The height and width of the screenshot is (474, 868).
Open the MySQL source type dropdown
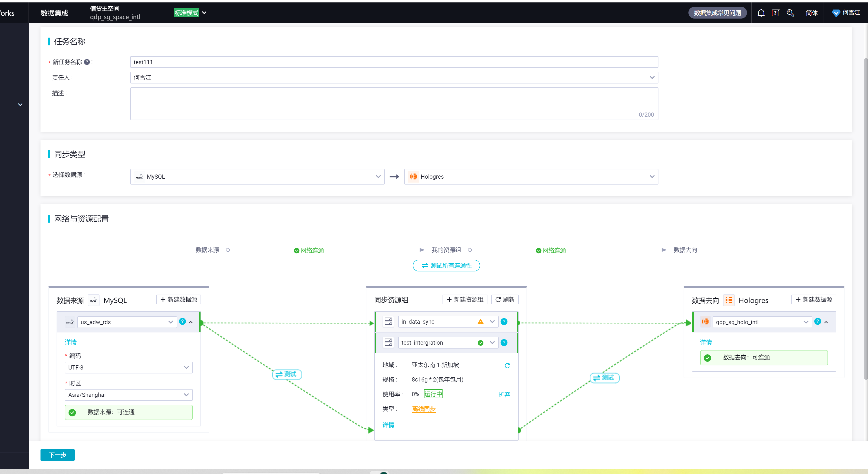[x=257, y=177]
